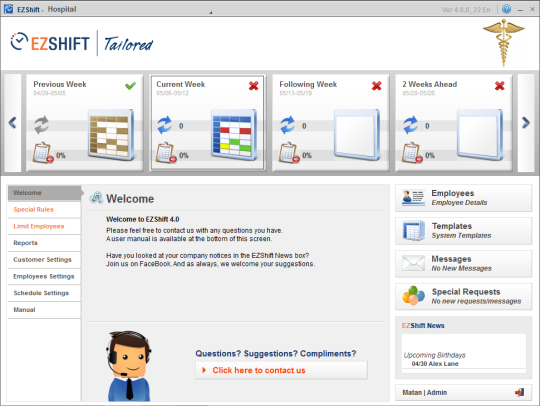Click EZShift app icon in title bar
The width and height of the screenshot is (540, 406).
tap(9, 9)
